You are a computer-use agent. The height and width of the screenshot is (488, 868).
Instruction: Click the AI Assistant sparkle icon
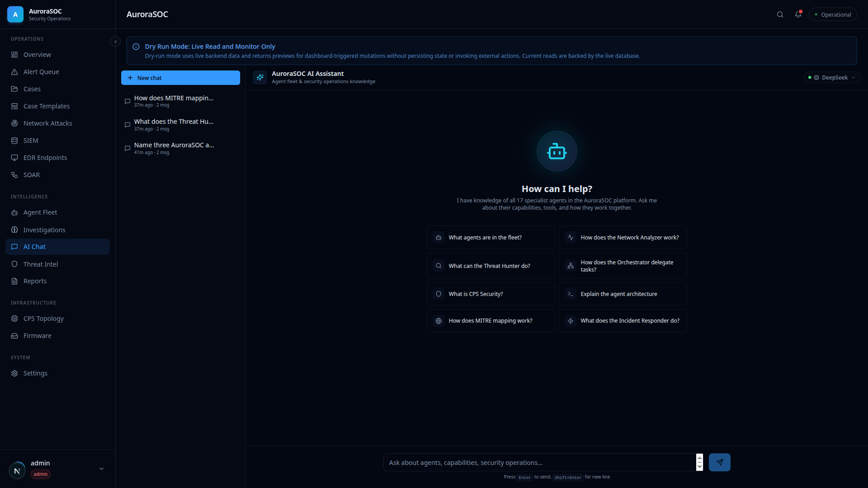click(x=260, y=77)
